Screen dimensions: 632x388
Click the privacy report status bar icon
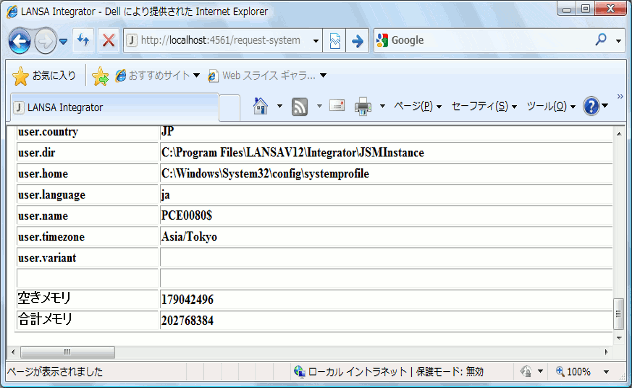(526, 371)
